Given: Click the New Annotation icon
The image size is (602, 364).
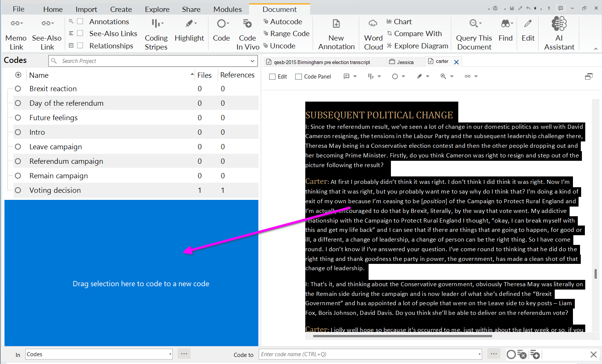Looking at the screenshot, I should 336,25.
